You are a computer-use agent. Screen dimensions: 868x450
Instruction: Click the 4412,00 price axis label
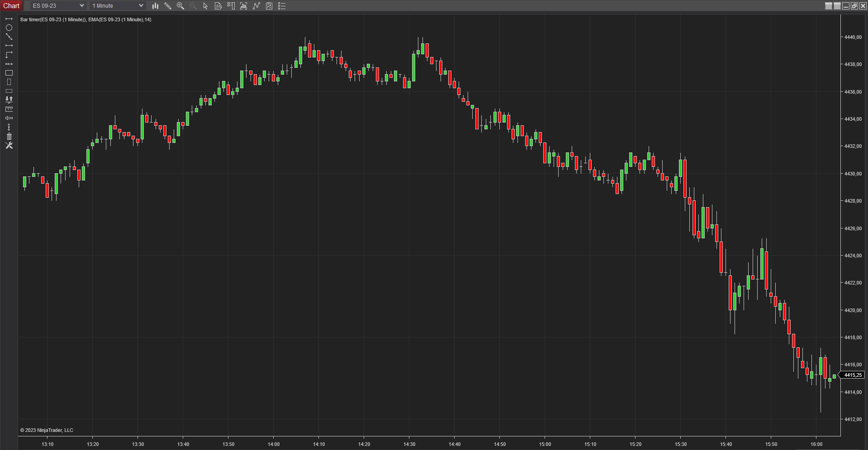point(853,419)
